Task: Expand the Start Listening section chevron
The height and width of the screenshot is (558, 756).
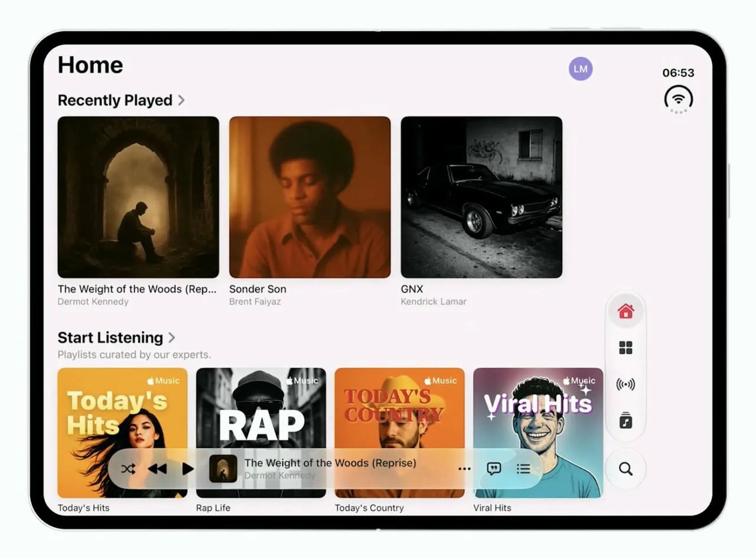Action: 172,338
